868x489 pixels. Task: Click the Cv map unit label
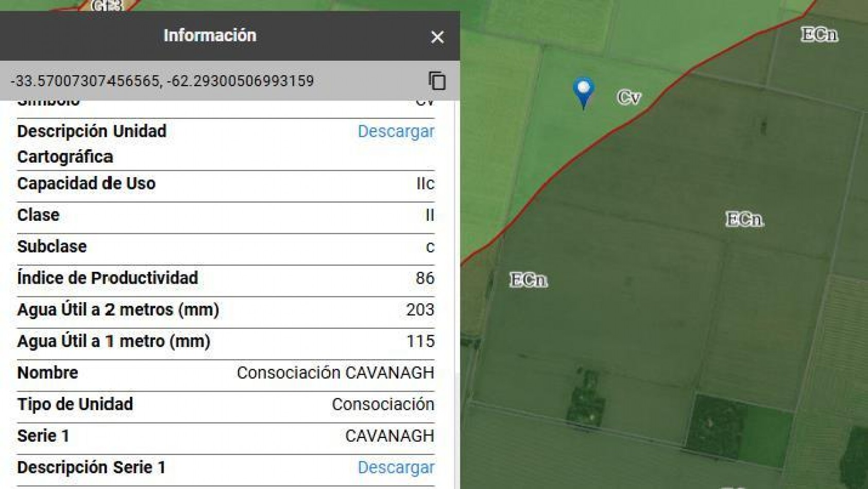629,97
